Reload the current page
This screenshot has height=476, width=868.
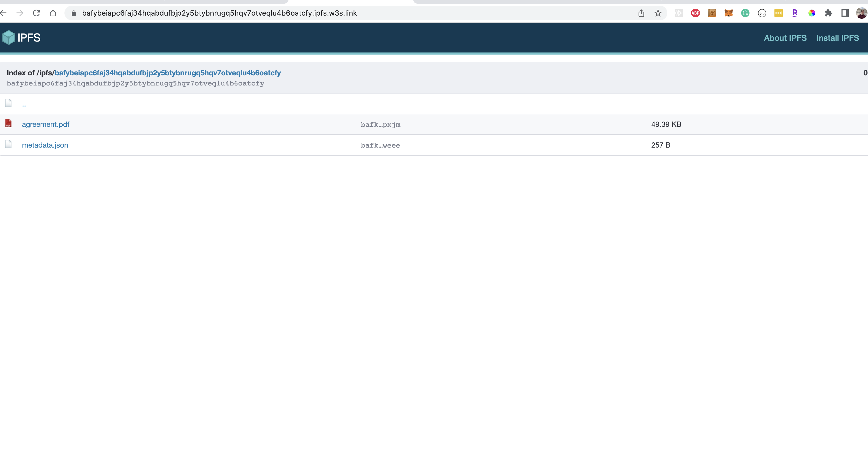[x=36, y=13]
